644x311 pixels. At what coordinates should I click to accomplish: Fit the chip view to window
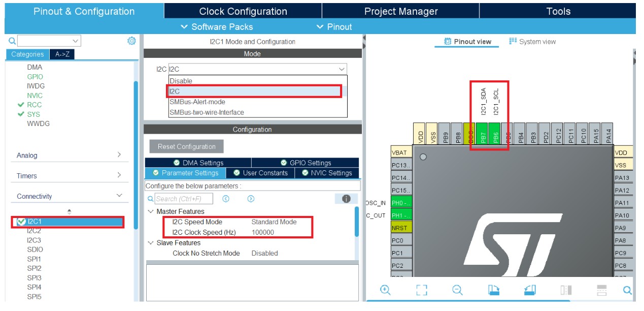(421, 290)
